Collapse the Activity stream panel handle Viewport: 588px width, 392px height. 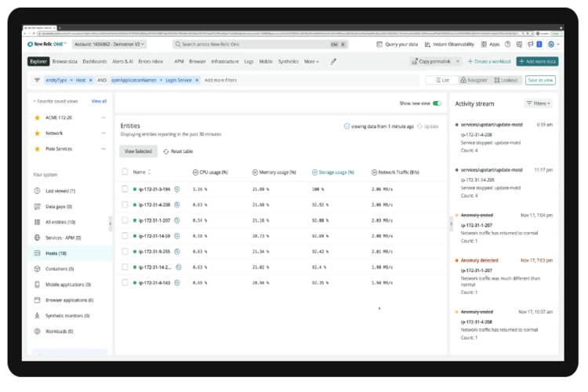click(x=451, y=224)
